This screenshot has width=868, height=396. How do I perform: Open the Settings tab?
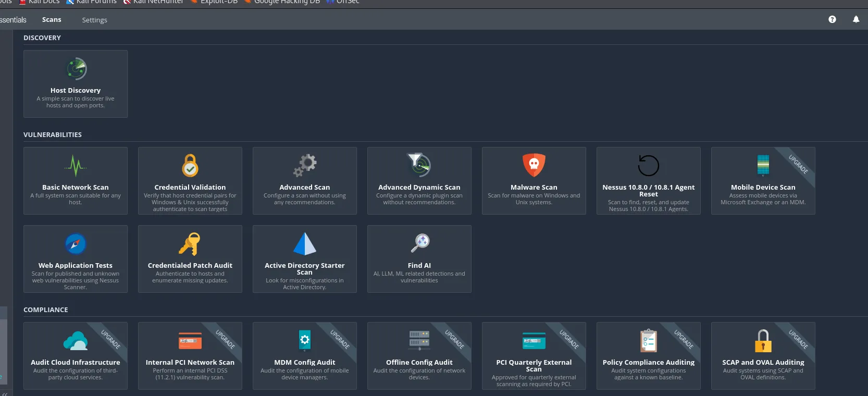click(x=94, y=20)
